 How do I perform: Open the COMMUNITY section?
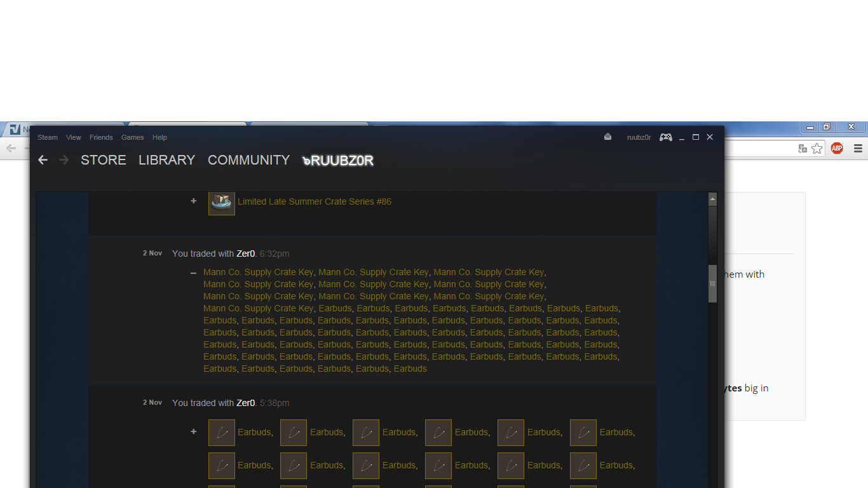click(248, 160)
